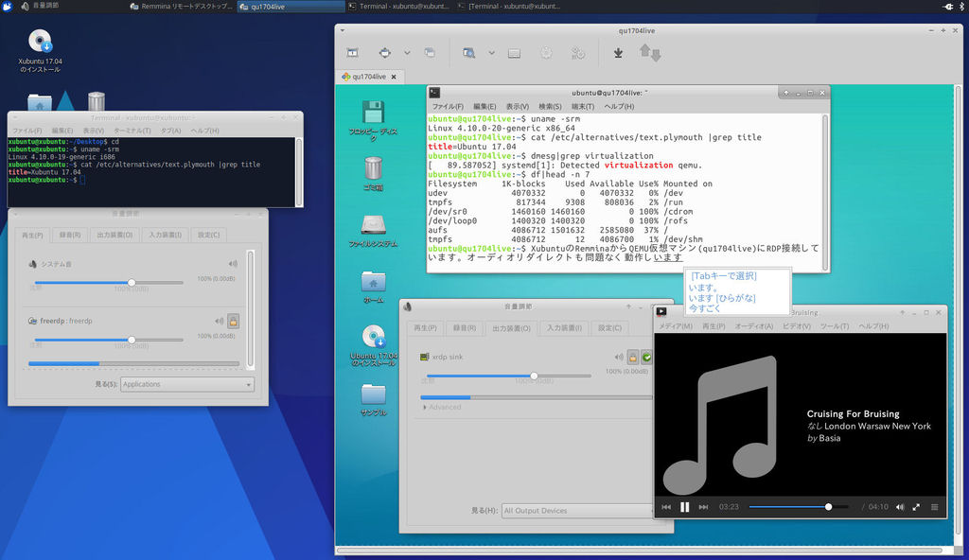This screenshot has width=969, height=560.
Task: Open the Remmina switch tab pages icon
Action: 430,53
